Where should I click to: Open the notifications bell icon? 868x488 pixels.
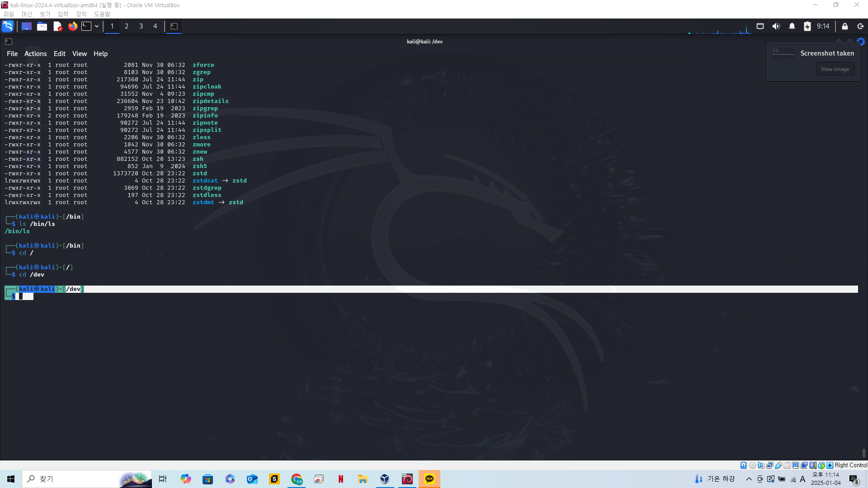tap(792, 26)
